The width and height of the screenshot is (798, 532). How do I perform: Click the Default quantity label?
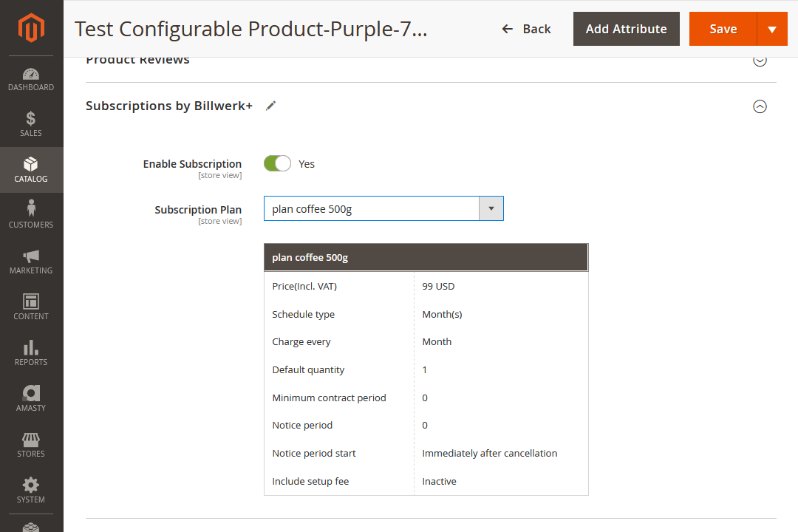coord(308,369)
